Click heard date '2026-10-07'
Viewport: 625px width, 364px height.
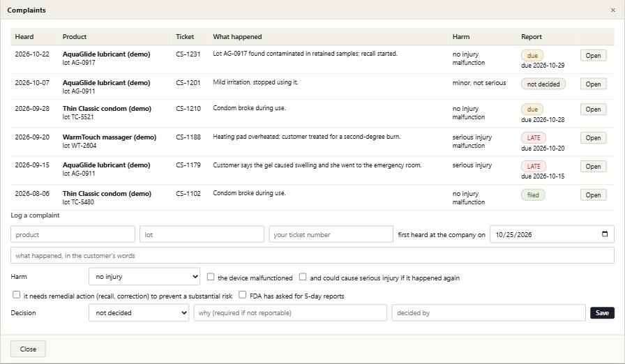point(32,83)
